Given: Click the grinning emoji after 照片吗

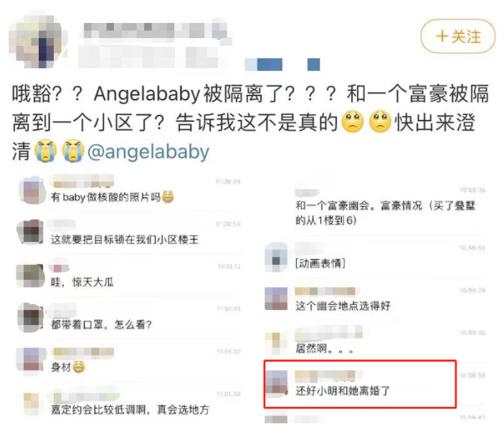Looking at the screenshot, I should 168,197.
